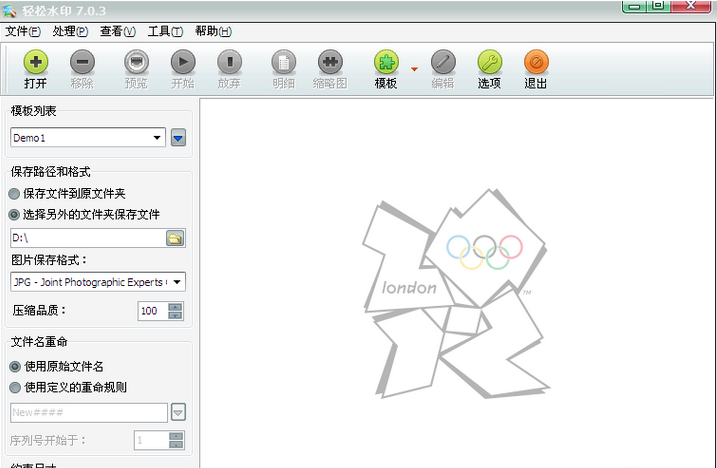Click the 缩略图 (Thumbnail) toolbar icon

click(x=330, y=62)
